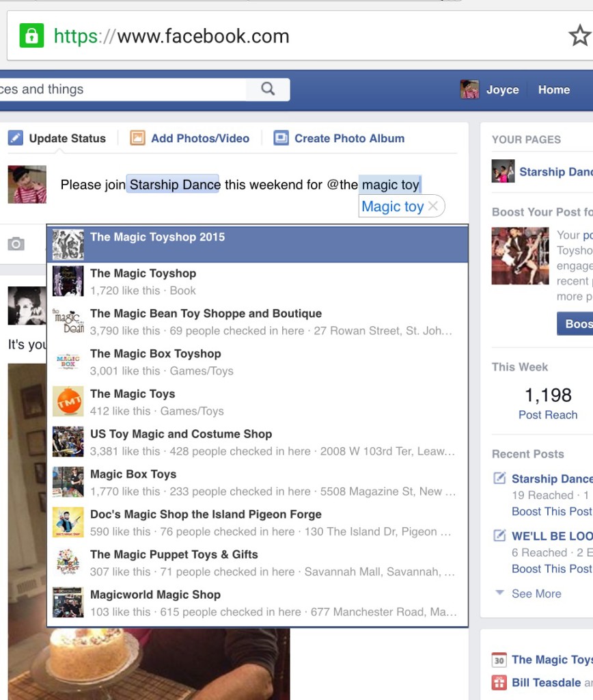Screen dimensions: 593x700
Task: Click the Boost Your Post dance photo
Action: (521, 256)
